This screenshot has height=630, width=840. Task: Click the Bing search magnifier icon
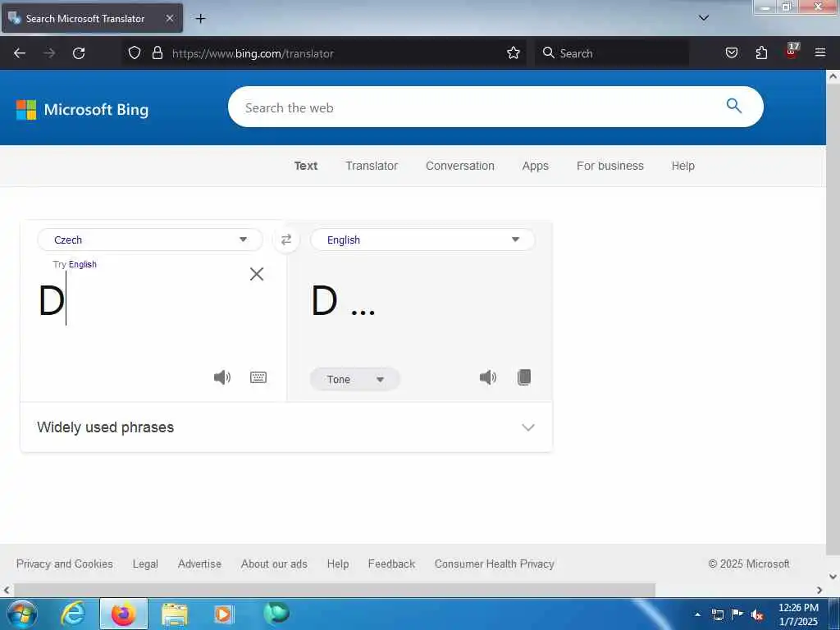point(734,106)
